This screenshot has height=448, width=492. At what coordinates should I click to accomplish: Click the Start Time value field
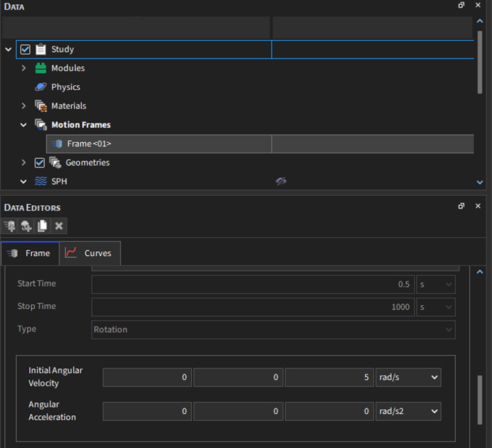[x=252, y=284]
